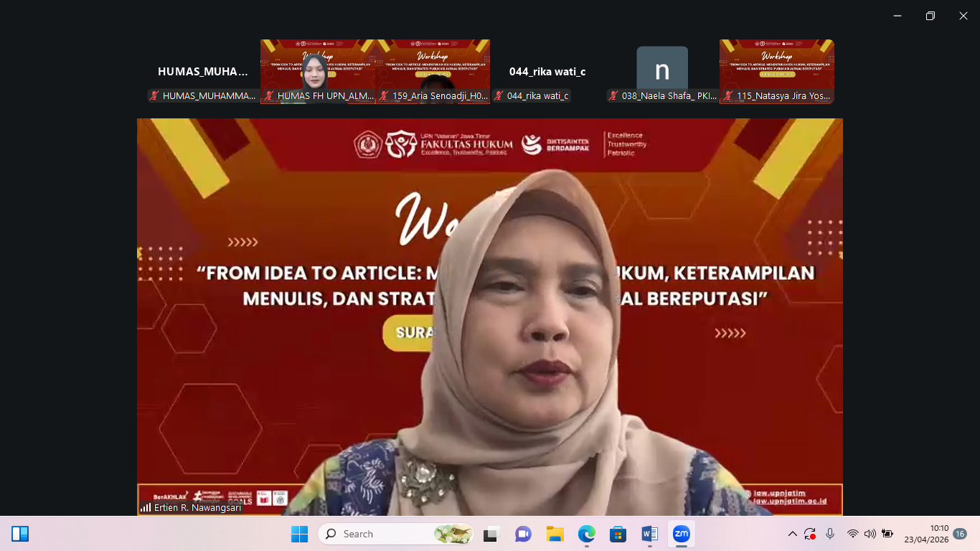Viewport: 980px width, 551px height.
Task: Select the HUMAS FH UPN_ALM video thumbnail
Action: (x=317, y=71)
